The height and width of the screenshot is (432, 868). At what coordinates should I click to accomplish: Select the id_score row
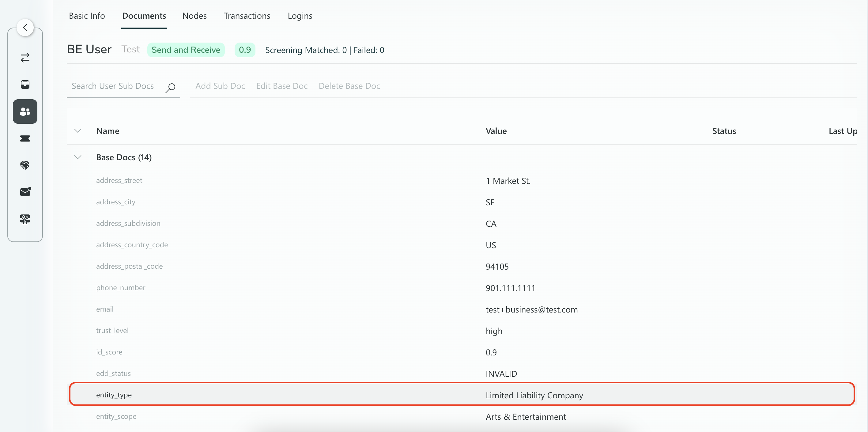coord(462,352)
